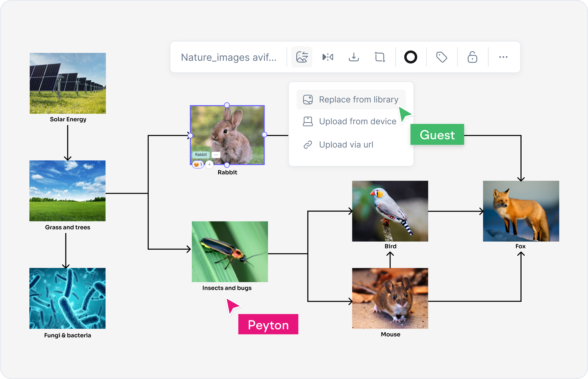Open the border color control
This screenshot has width=588, height=379.
[410, 57]
